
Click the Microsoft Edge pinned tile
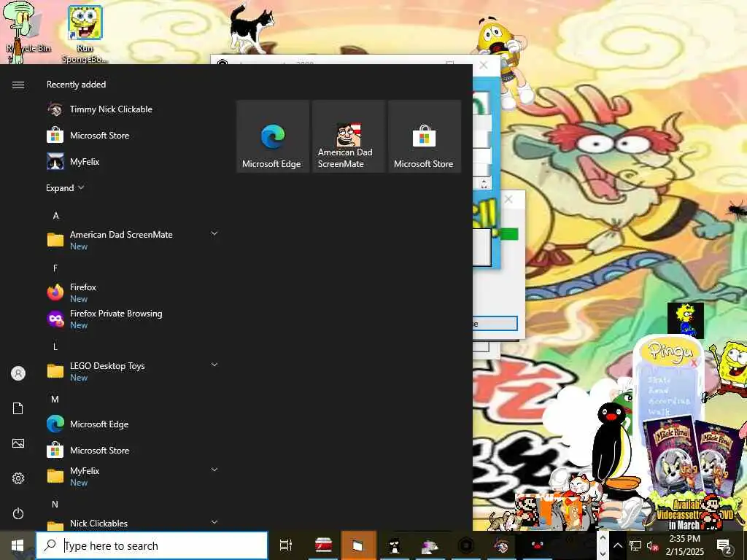point(273,136)
